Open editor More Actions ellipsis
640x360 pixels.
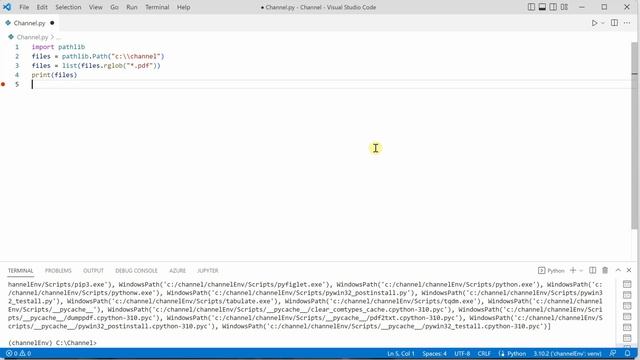[627, 23]
